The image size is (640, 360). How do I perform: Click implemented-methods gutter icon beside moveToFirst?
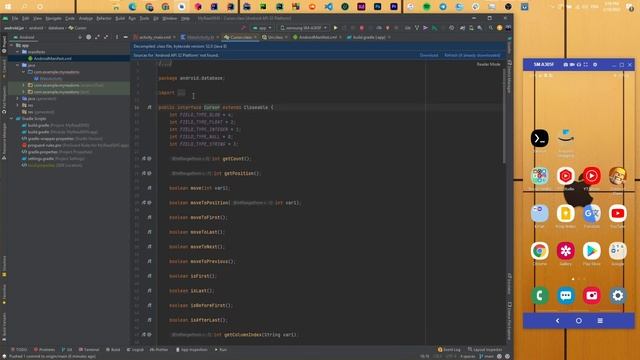(149, 217)
